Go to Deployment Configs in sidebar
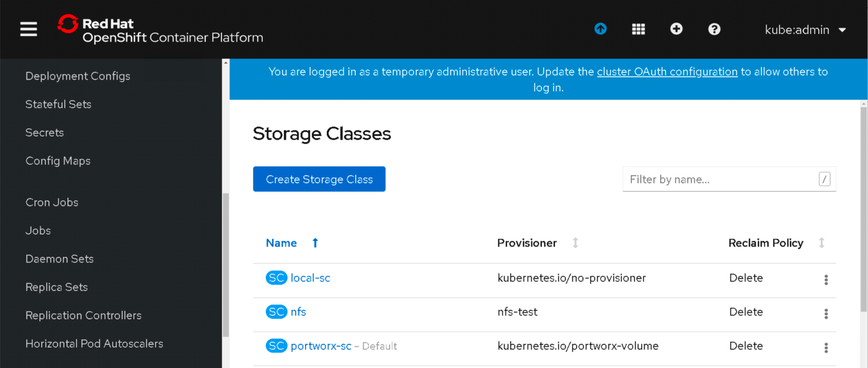 click(x=77, y=76)
